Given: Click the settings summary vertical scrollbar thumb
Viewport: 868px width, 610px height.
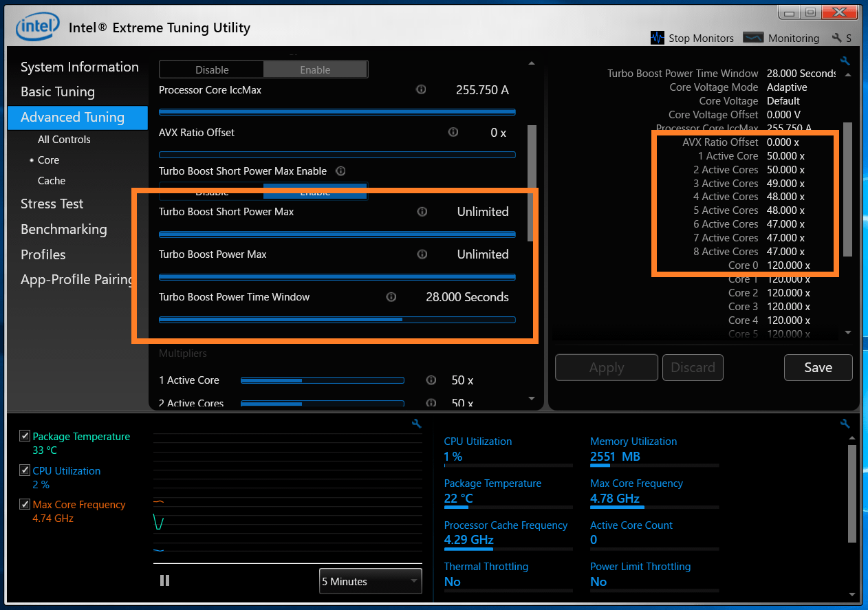Looking at the screenshot, I should pyautogui.click(x=847, y=188).
